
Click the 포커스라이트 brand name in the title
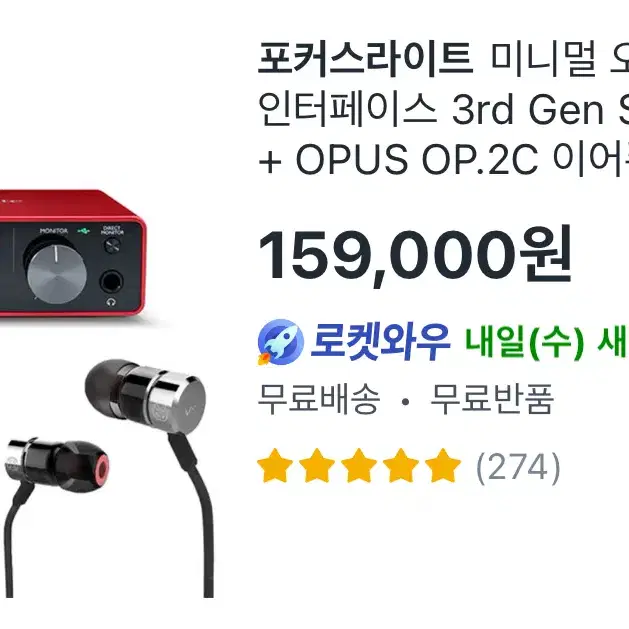365,60
